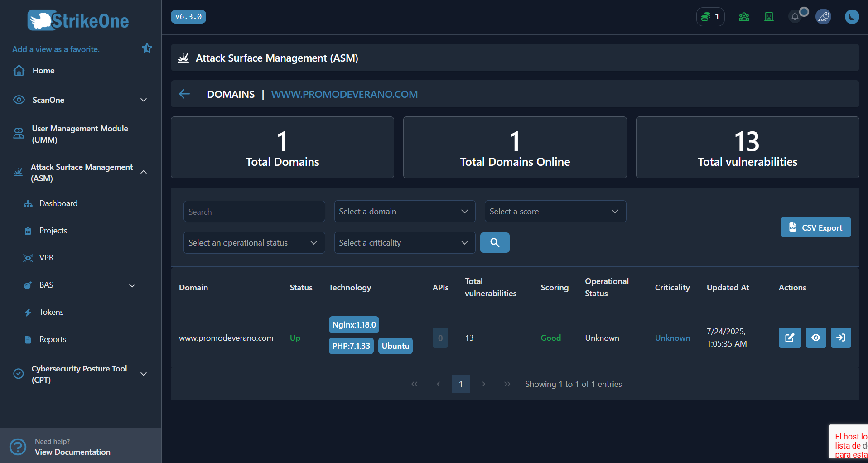The width and height of the screenshot is (868, 463).
Task: View domain details with eye icon
Action: point(816,338)
